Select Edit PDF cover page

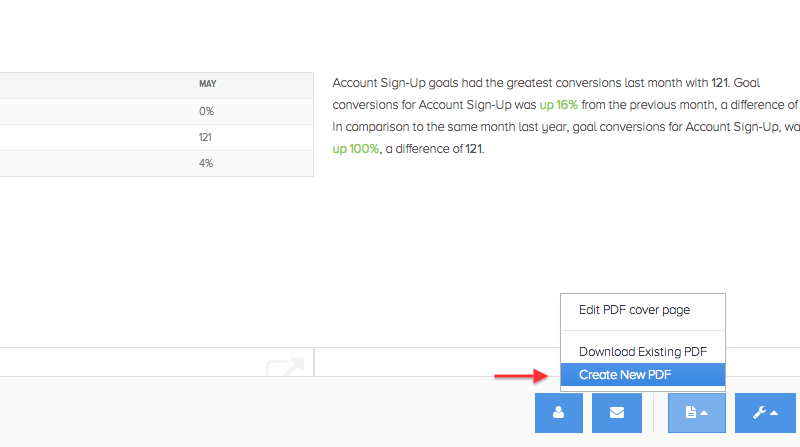click(x=634, y=310)
